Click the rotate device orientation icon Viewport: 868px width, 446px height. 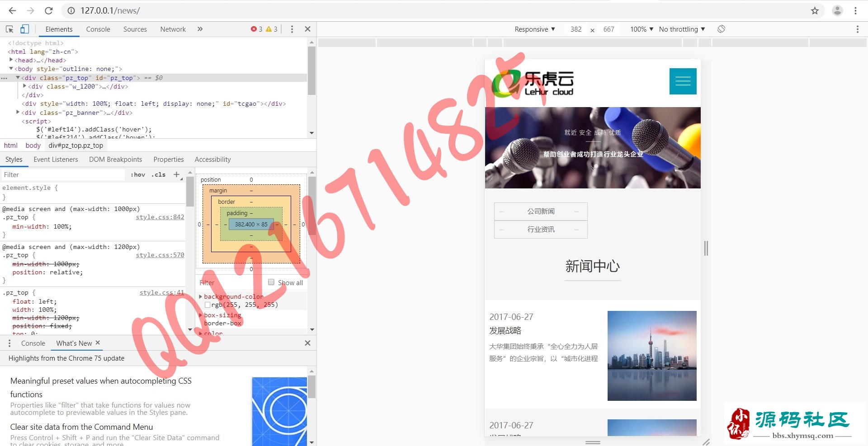pyautogui.click(x=721, y=29)
